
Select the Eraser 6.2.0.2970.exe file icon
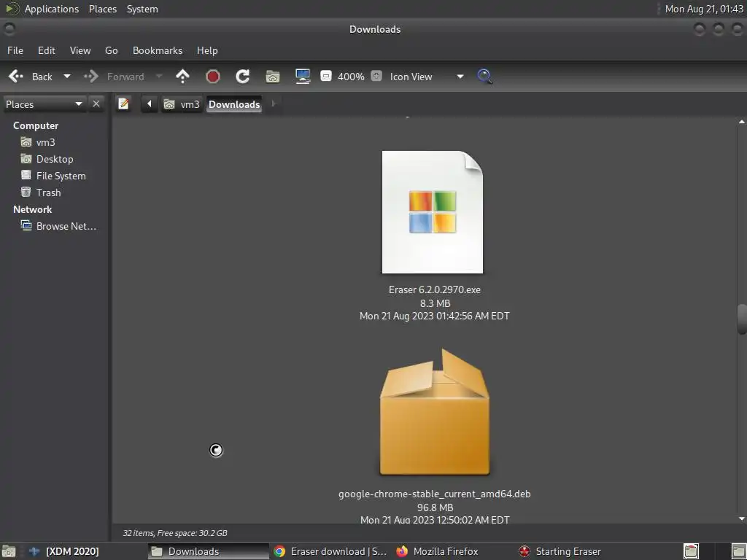click(x=433, y=212)
